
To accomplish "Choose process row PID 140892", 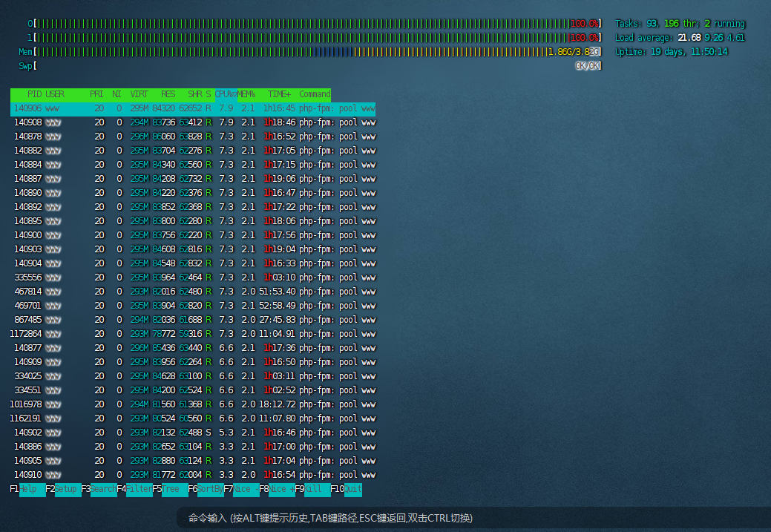I will (193, 208).
